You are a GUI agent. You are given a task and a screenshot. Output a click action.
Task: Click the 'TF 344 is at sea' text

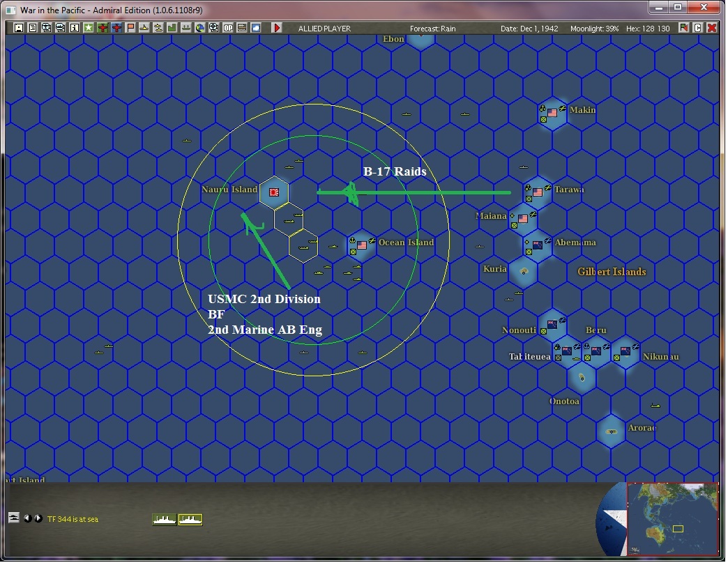pyautogui.click(x=73, y=519)
